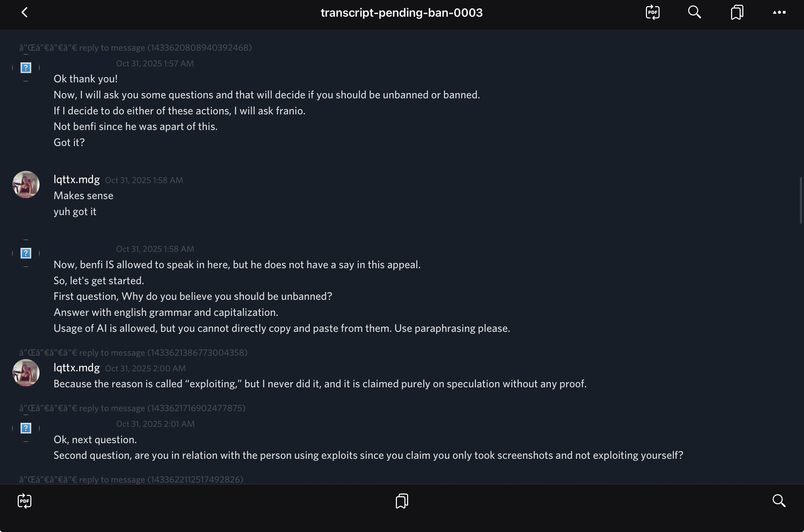Click the missing avatar at 1:58 AM message
Viewport: 804px width, 532px height.
(x=26, y=253)
